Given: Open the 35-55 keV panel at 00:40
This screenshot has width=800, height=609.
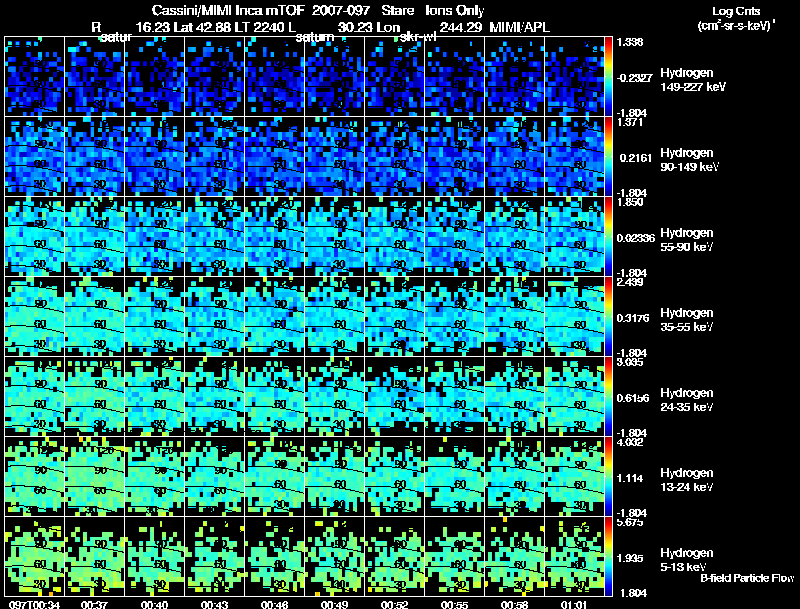Looking at the screenshot, I should [155, 317].
